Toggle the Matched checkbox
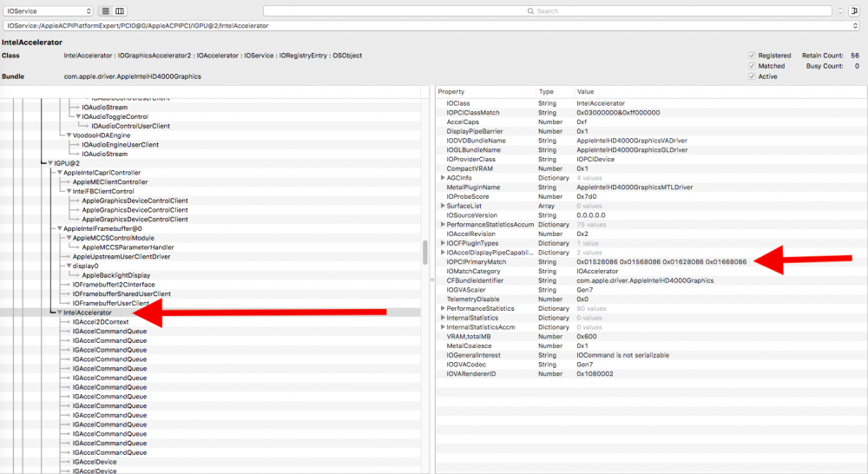868x474 pixels. [x=752, y=66]
